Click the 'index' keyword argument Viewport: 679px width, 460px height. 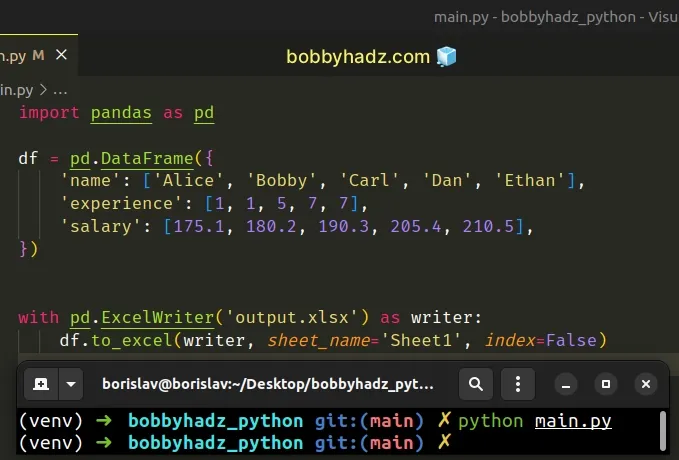pyautogui.click(x=510, y=340)
